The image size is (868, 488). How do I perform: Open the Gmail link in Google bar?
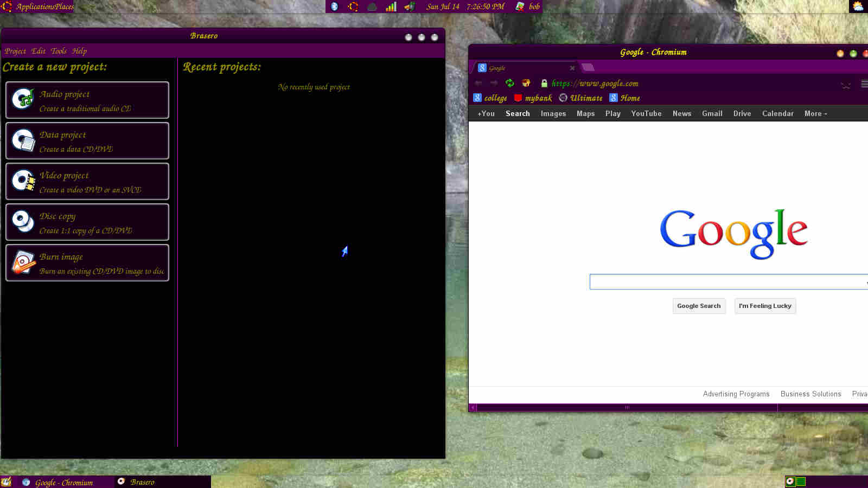(x=712, y=113)
